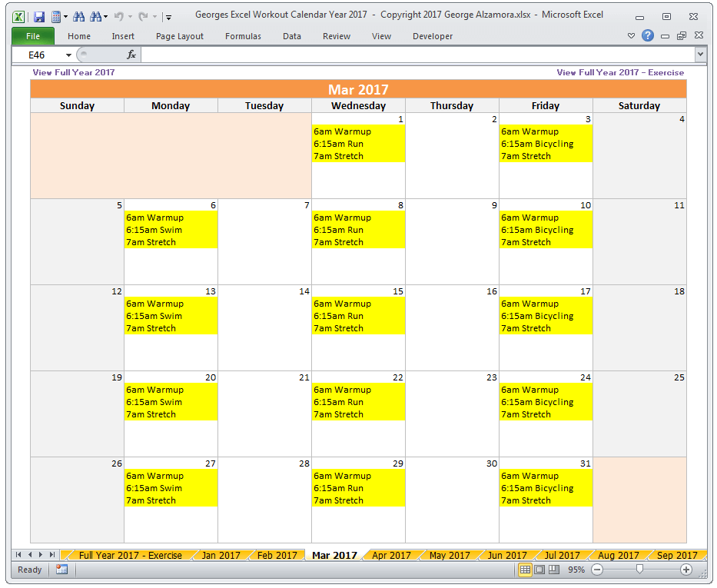Image resolution: width=717 pixels, height=588 pixels.
Task: Select the workout cell on March 15
Action: pyautogui.click(x=357, y=316)
